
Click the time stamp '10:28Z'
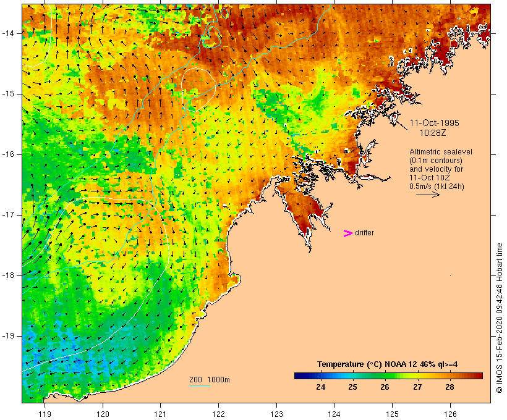[433, 133]
